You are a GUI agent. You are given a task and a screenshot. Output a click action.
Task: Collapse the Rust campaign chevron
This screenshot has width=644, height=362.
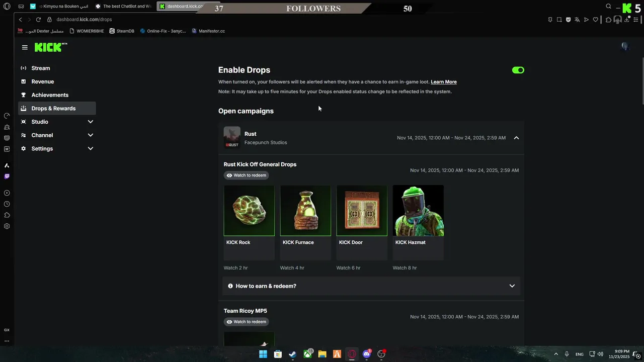point(516,138)
